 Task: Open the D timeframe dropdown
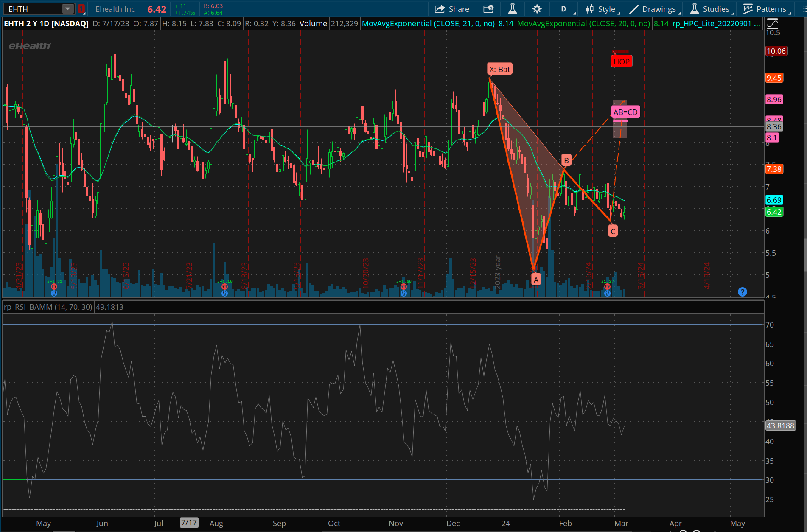(x=564, y=9)
